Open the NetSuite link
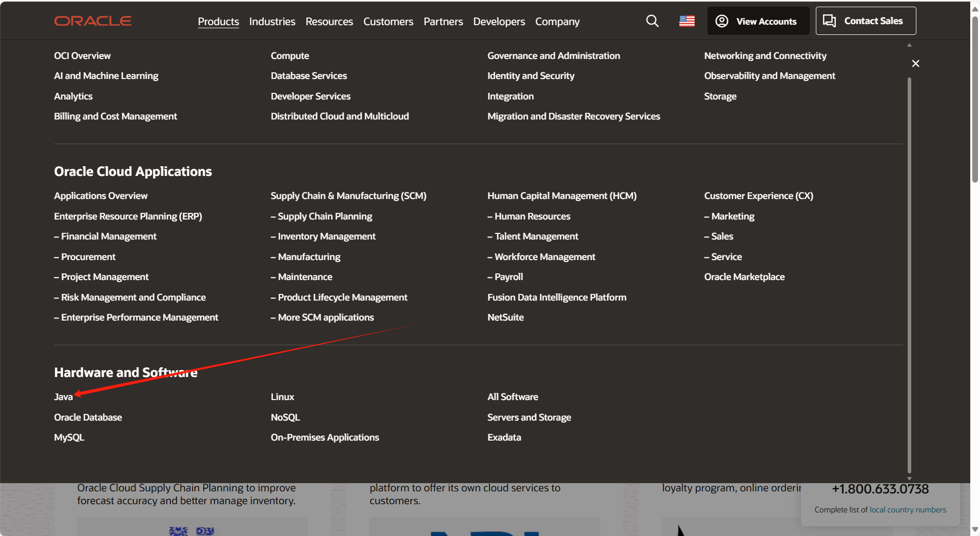Viewport: 980px width, 536px height. tap(505, 317)
